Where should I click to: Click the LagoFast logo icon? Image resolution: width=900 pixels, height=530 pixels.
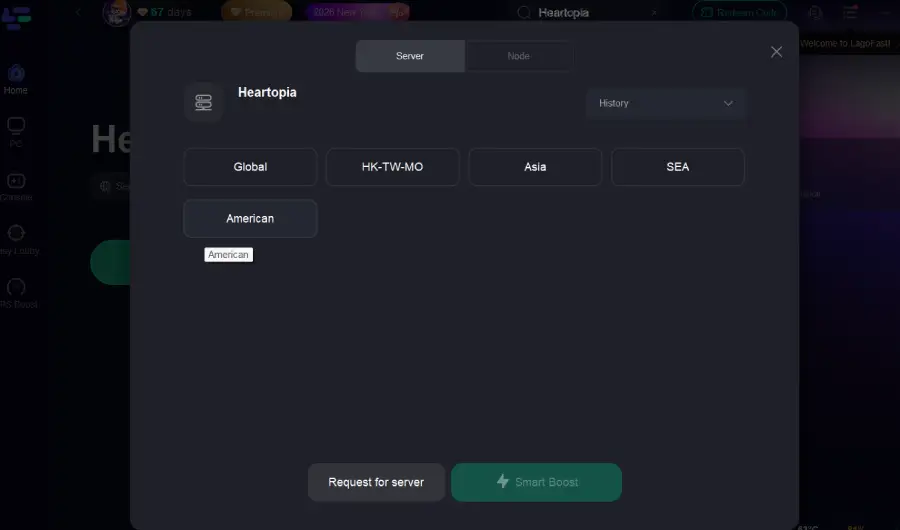click(x=17, y=14)
